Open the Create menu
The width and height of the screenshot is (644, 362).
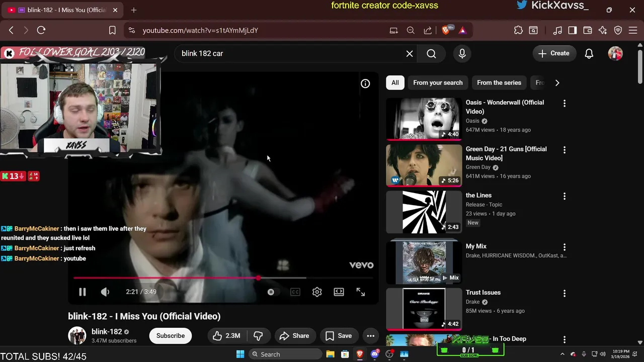554,53
